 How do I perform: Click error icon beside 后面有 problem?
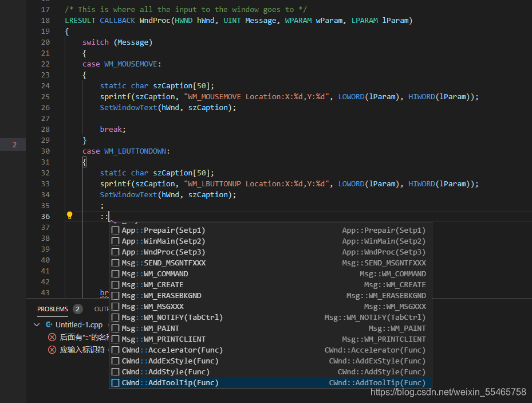[x=52, y=337]
